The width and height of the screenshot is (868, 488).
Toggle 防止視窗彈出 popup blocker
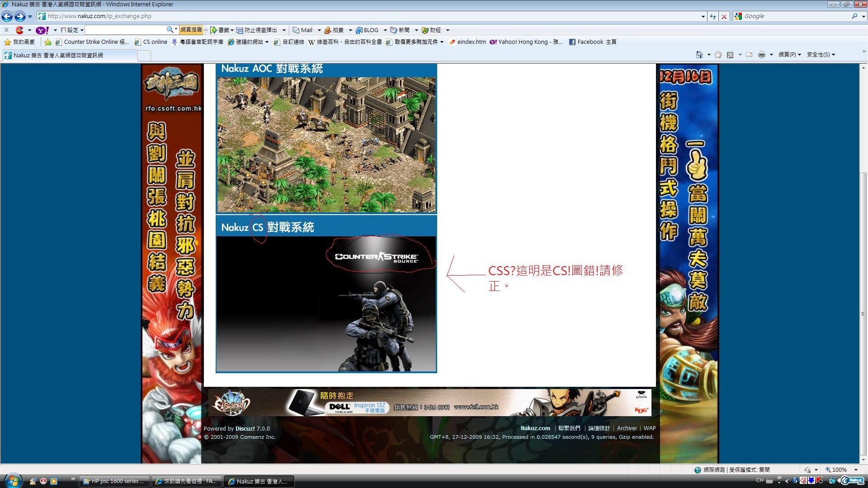(x=257, y=30)
